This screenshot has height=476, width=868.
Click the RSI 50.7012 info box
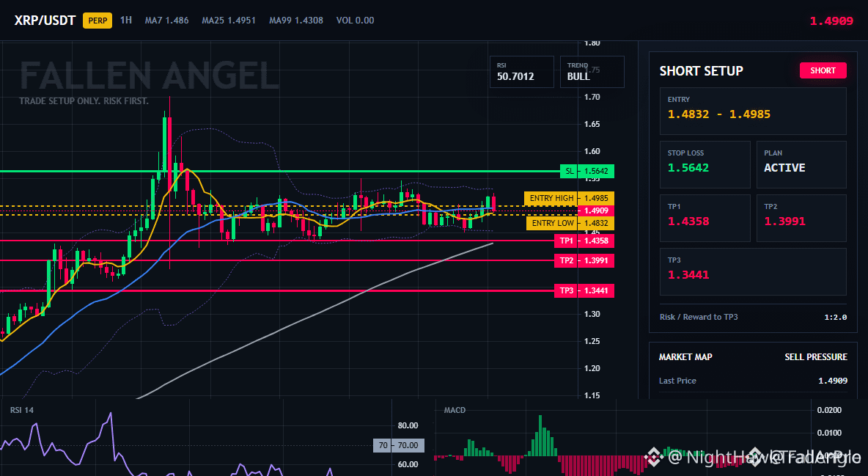[x=521, y=72]
